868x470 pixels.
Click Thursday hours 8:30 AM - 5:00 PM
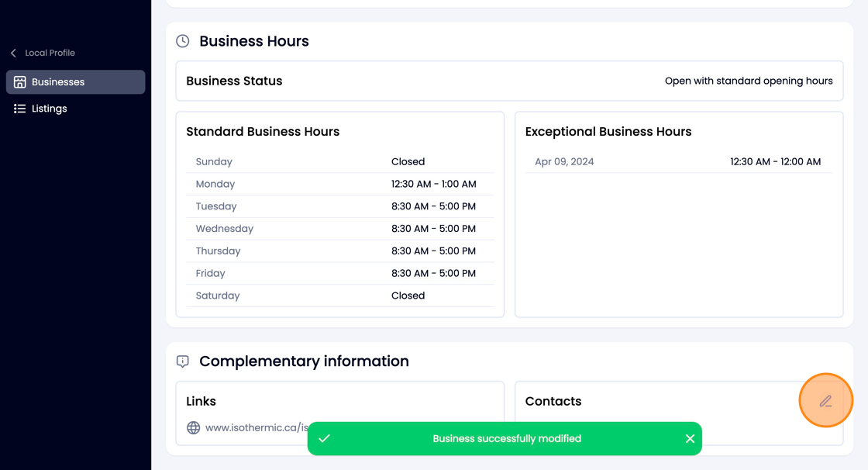click(433, 251)
